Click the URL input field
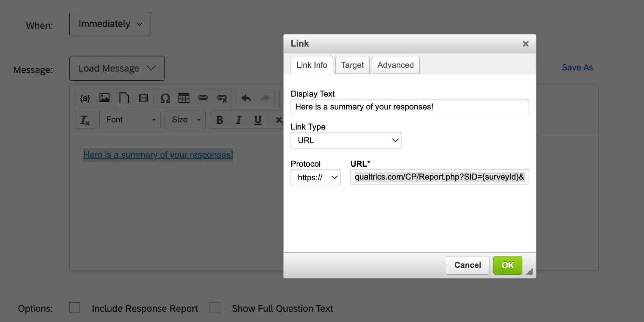Screen dimensions: 644x322 (x=439, y=177)
